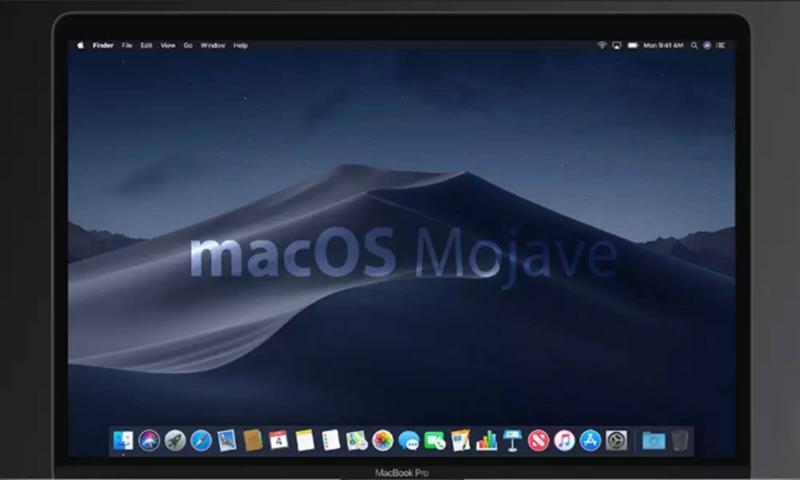Image resolution: width=800 pixels, height=480 pixels.
Task: Check battery status in menu bar
Action: (x=633, y=45)
